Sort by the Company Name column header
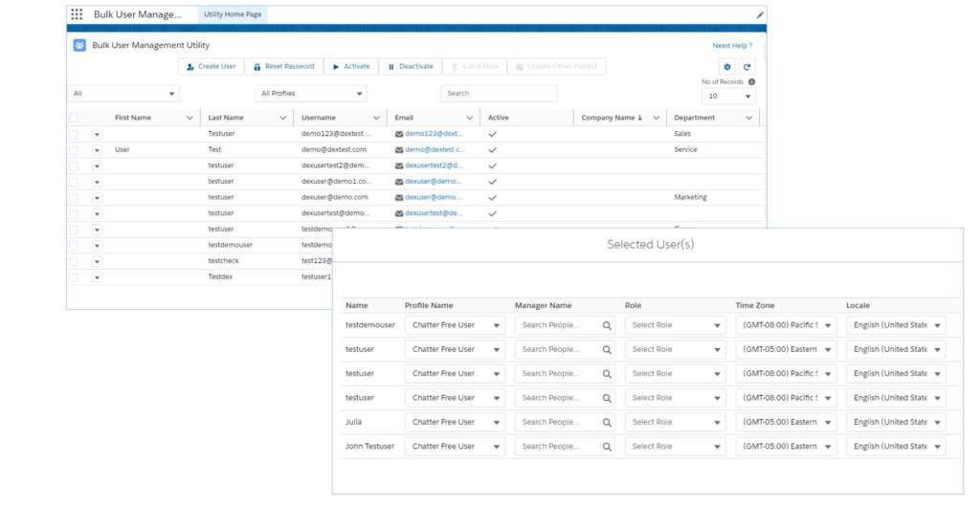Image resolution: width=980 pixels, height=507 pixels. pyautogui.click(x=612, y=118)
